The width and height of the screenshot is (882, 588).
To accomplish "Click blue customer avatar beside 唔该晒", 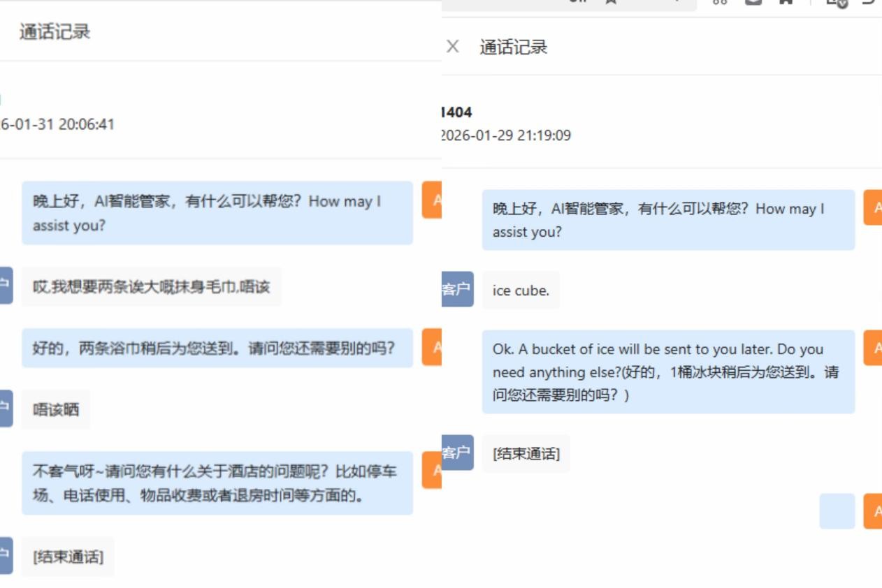I will tap(6, 409).
